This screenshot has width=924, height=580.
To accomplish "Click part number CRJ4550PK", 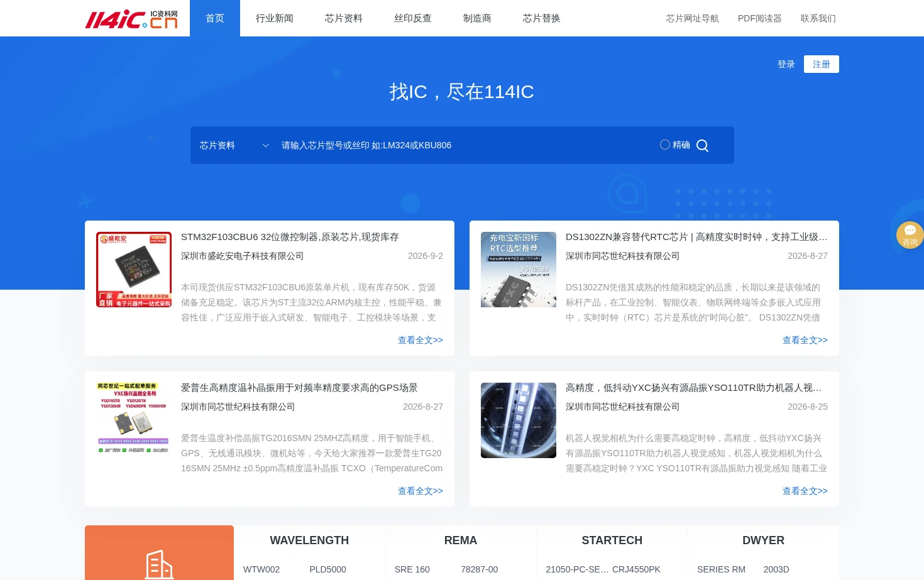I will tap(636, 569).
